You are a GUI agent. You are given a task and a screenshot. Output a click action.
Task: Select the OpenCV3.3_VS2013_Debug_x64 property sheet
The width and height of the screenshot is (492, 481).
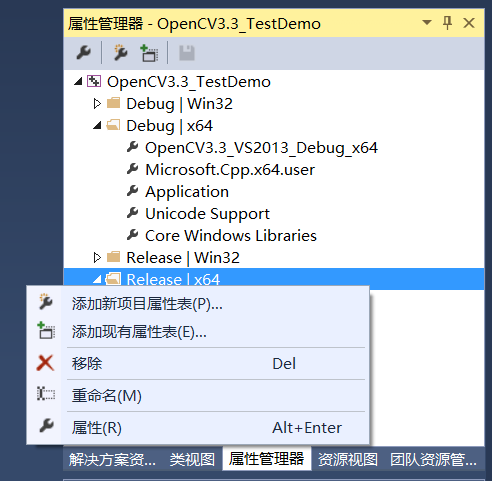(261, 148)
